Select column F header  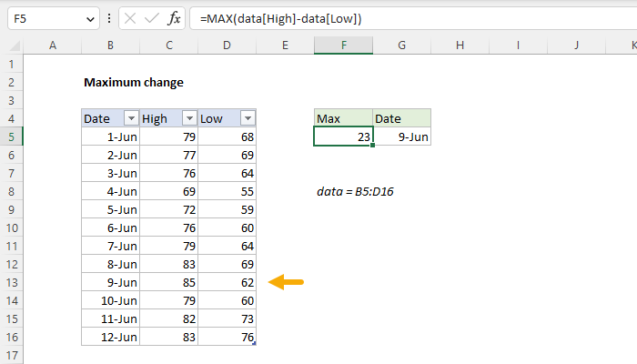(344, 45)
